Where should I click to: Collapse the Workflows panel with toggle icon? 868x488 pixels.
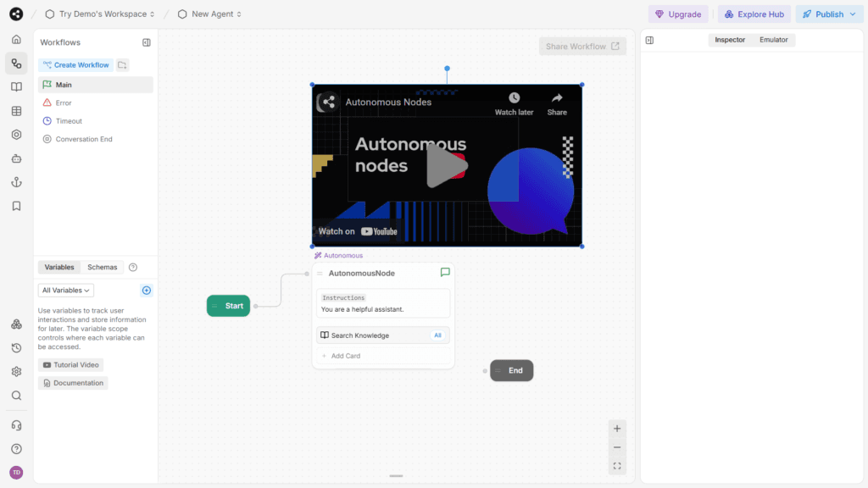146,42
